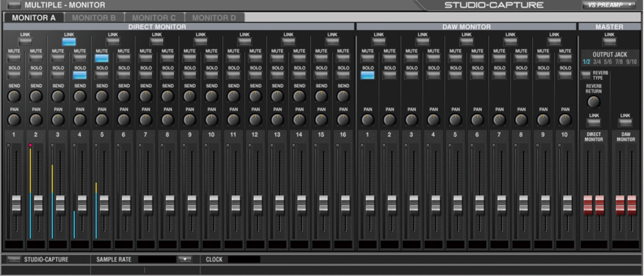Image resolution: width=644 pixels, height=276 pixels.
Task: Solo DAW monitor channel 10
Action: click(565, 75)
